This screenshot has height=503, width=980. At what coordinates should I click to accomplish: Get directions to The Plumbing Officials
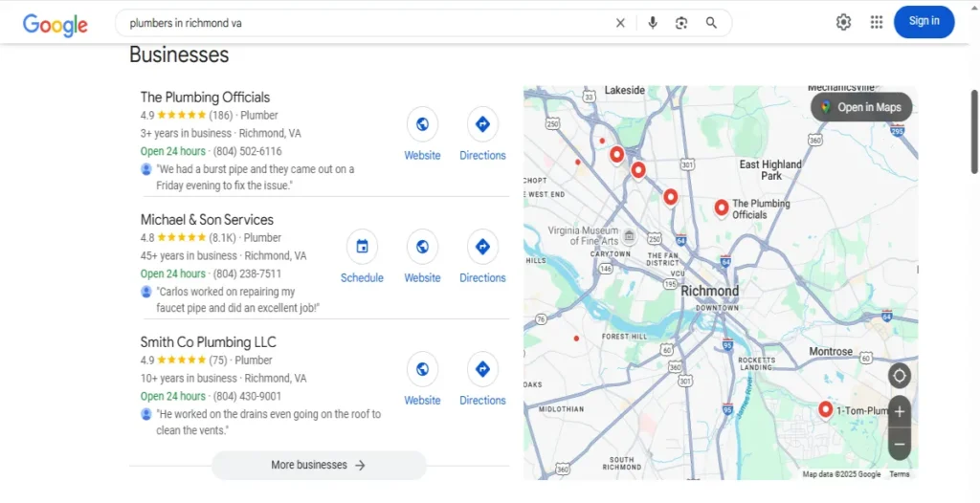(x=482, y=124)
